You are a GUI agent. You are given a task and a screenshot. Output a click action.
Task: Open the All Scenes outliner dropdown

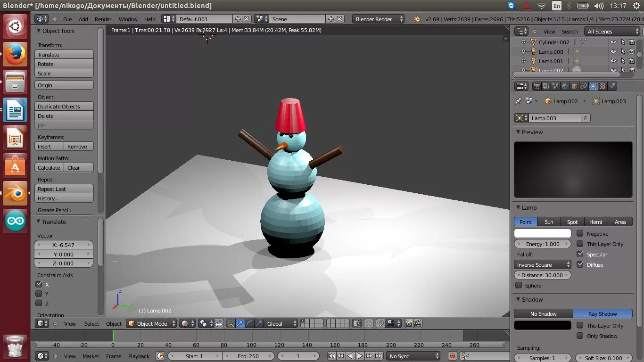[612, 31]
